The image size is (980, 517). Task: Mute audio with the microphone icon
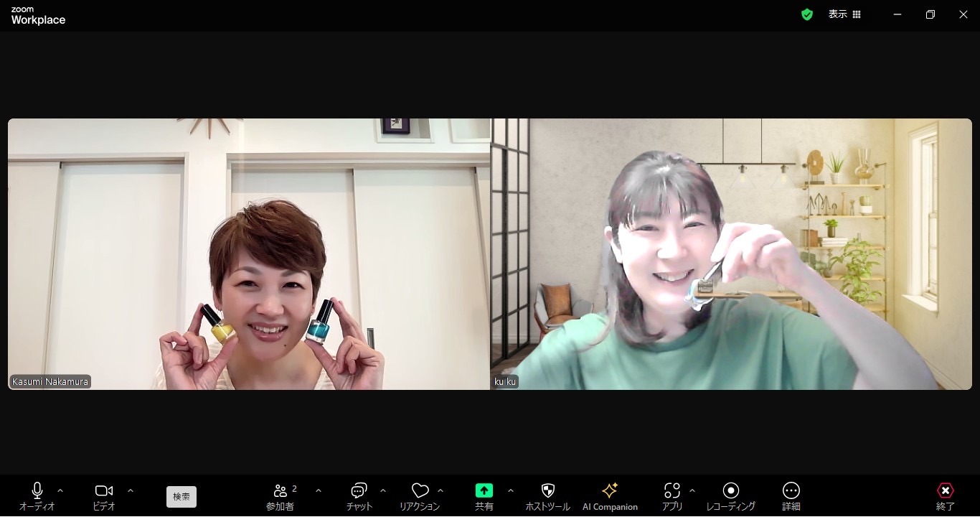tap(37, 491)
